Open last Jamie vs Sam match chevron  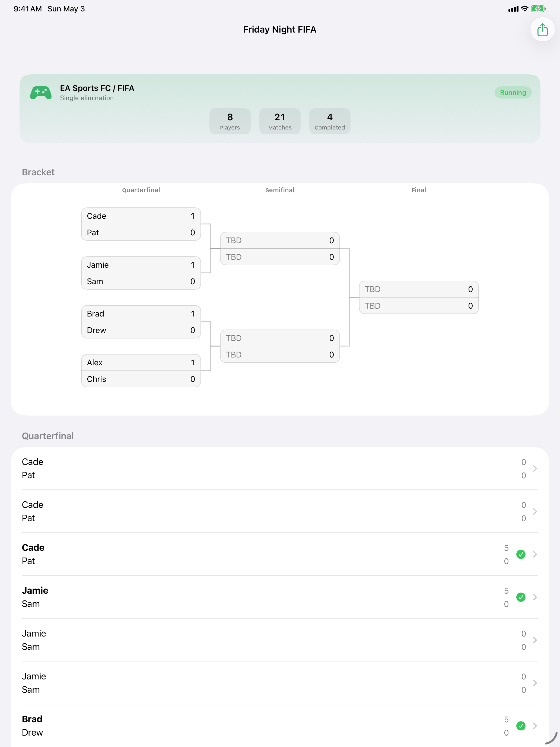pos(535,683)
